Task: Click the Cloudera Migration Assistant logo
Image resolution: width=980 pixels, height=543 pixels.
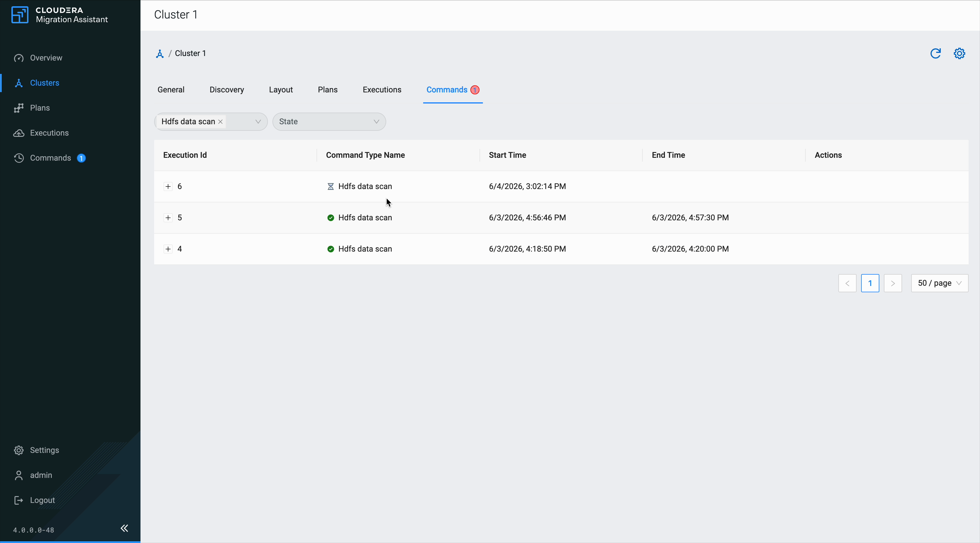Action: [x=59, y=15]
